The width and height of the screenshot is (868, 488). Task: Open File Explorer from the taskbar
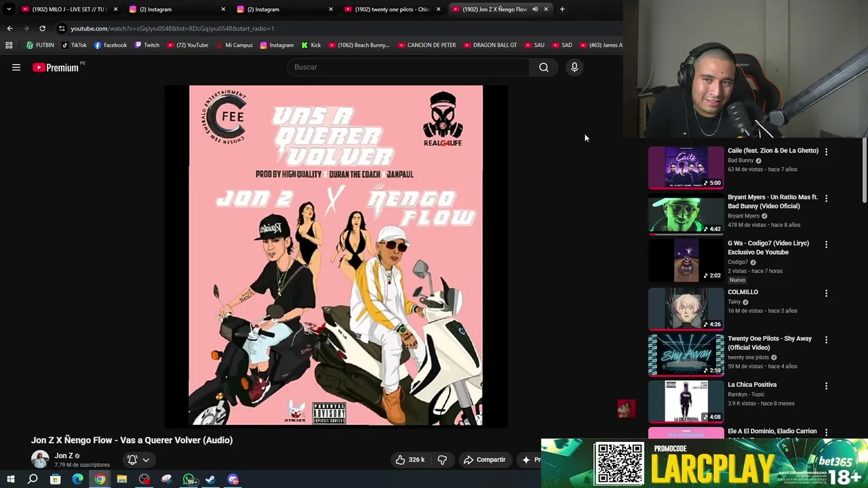pyautogui.click(x=121, y=480)
